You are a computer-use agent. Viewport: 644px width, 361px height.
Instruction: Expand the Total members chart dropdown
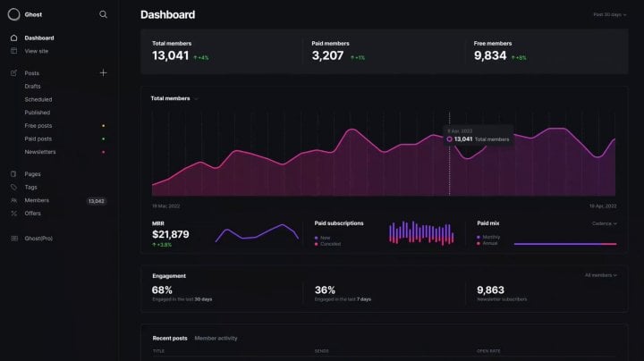pyautogui.click(x=174, y=98)
